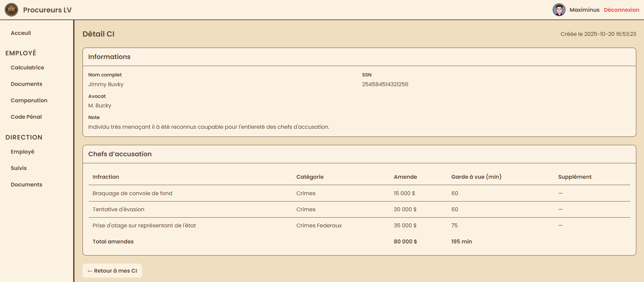Open the Code Pénal section
Screen dimensions: 644x282
pyautogui.click(x=26, y=117)
